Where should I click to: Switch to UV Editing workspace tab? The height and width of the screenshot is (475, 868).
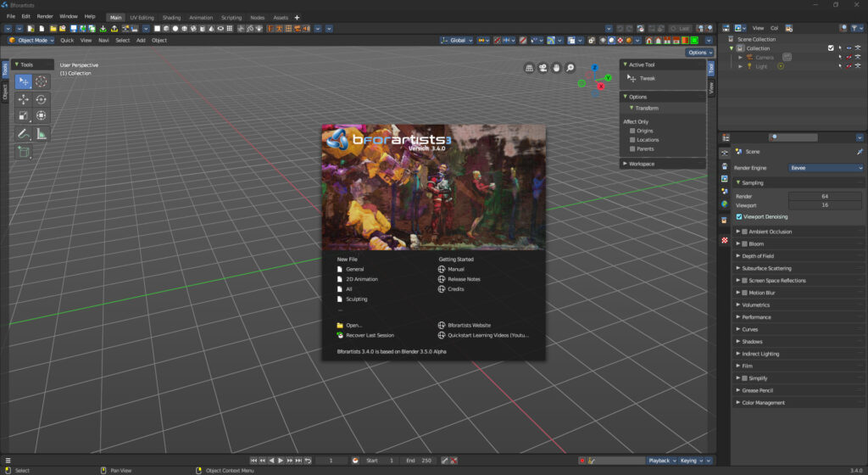(x=142, y=18)
